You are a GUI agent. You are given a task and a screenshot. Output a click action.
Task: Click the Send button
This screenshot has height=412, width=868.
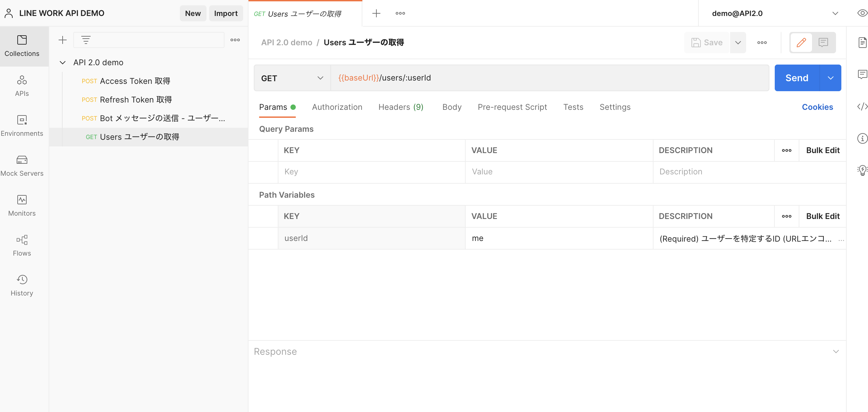pyautogui.click(x=796, y=78)
